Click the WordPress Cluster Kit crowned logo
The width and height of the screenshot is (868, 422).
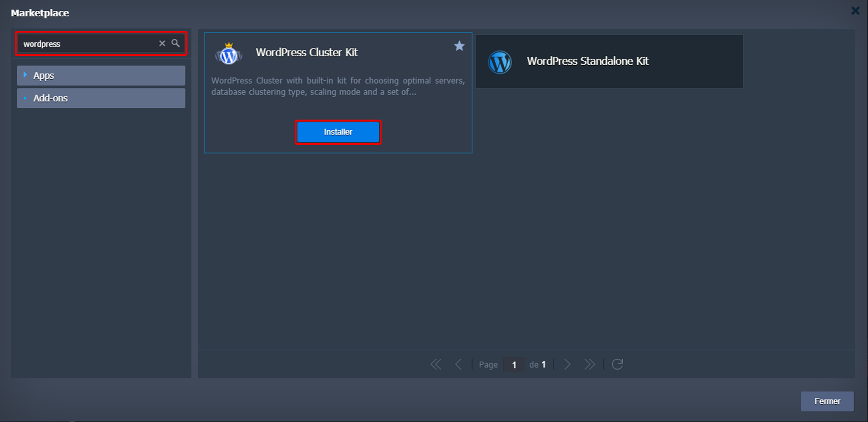coord(229,54)
